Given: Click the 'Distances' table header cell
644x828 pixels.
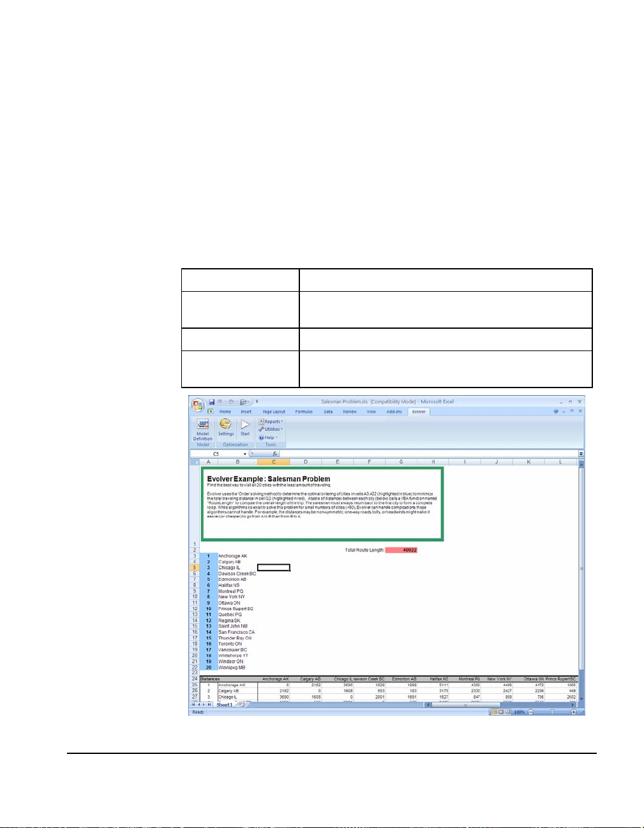Looking at the screenshot, I should tap(210, 679).
